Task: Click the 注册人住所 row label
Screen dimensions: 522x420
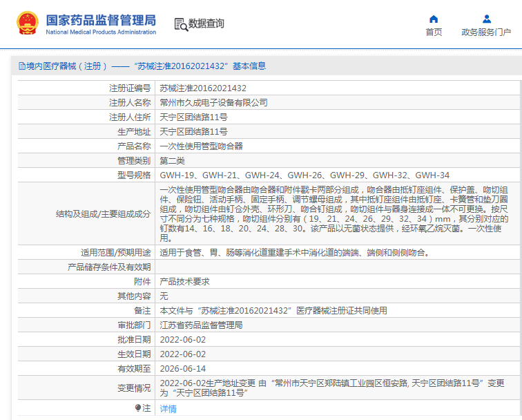Action: pyautogui.click(x=130, y=117)
